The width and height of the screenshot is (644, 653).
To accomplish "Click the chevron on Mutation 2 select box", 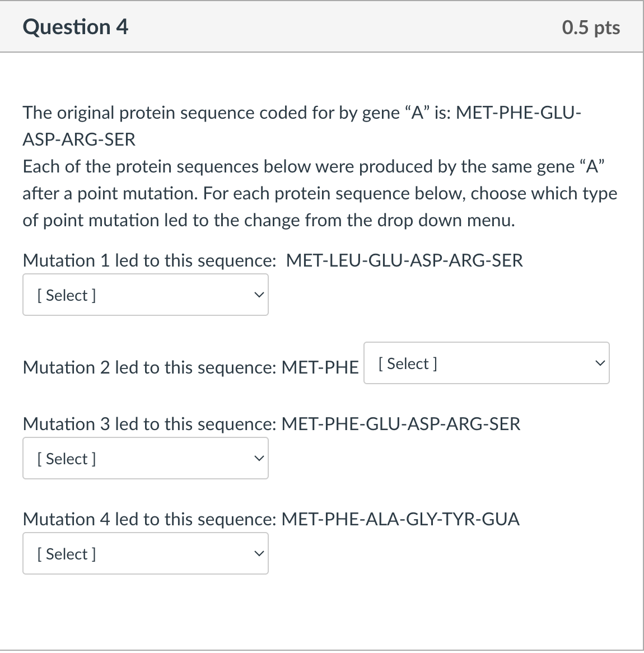I will 599,363.
